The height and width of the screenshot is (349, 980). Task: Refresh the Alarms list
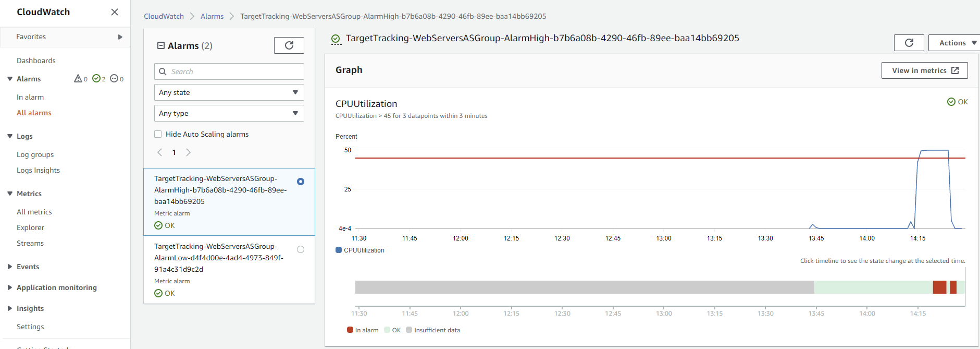(x=289, y=45)
